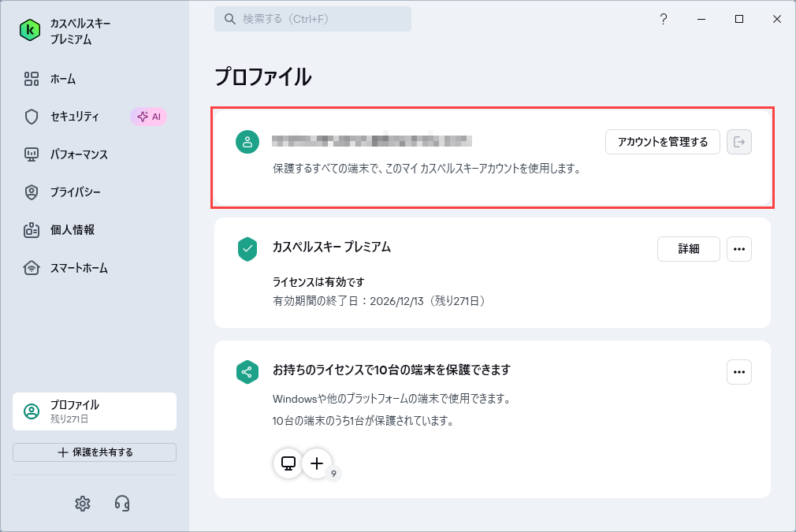
Task: Open settings with the gear icon
Action: (x=82, y=504)
